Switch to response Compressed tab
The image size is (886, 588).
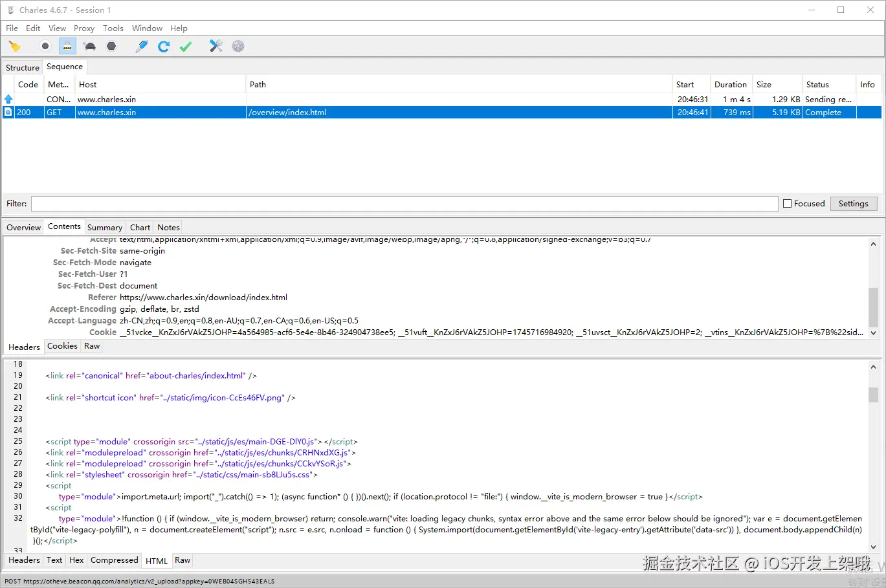114,560
